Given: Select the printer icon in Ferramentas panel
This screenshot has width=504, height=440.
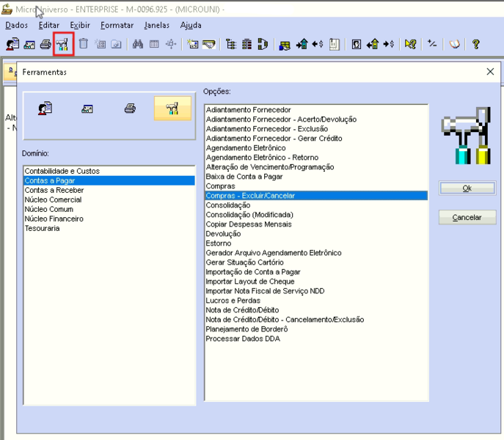Looking at the screenshot, I should click(x=130, y=109).
